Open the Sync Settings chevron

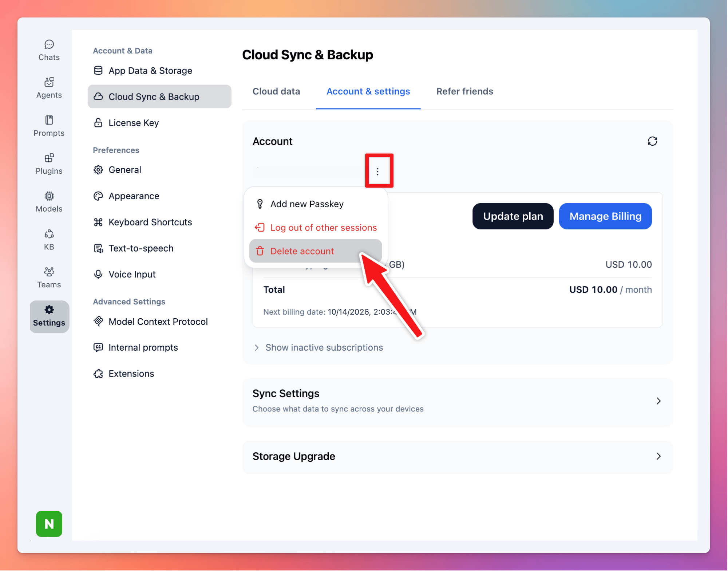coord(658,401)
